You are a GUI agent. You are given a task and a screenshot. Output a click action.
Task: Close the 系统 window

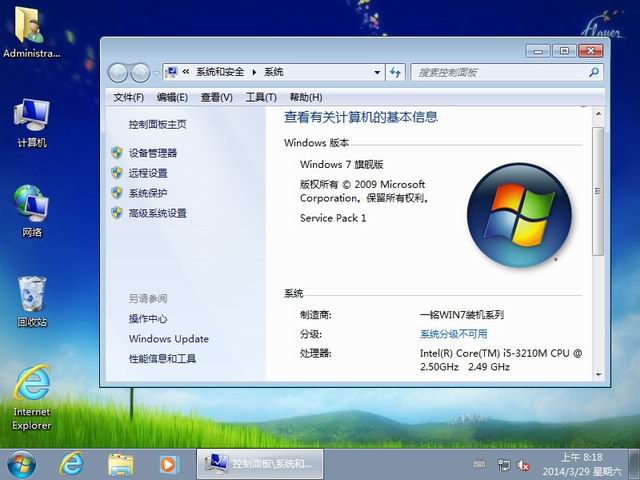click(x=590, y=51)
